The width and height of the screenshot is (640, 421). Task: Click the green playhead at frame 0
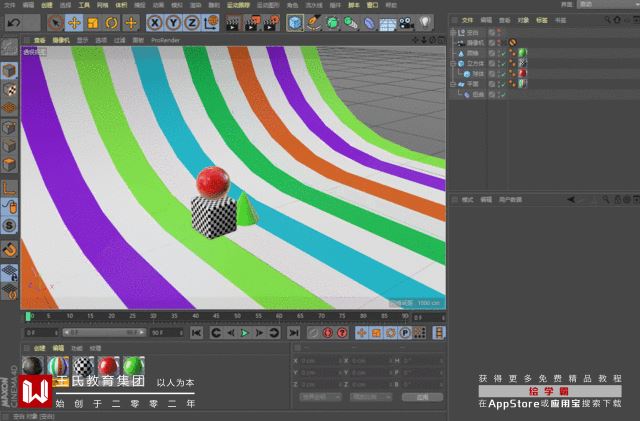(x=28, y=316)
